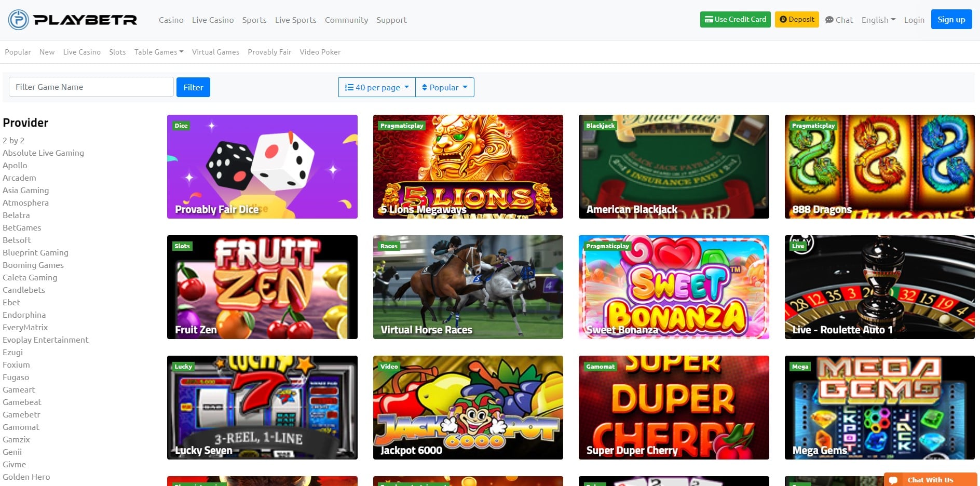Select Sports in the top menu
Image resolution: width=980 pixels, height=486 pixels.
pyautogui.click(x=254, y=20)
